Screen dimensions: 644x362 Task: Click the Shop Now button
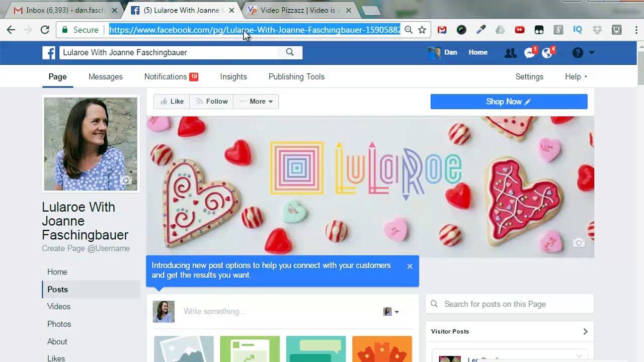[x=509, y=102]
